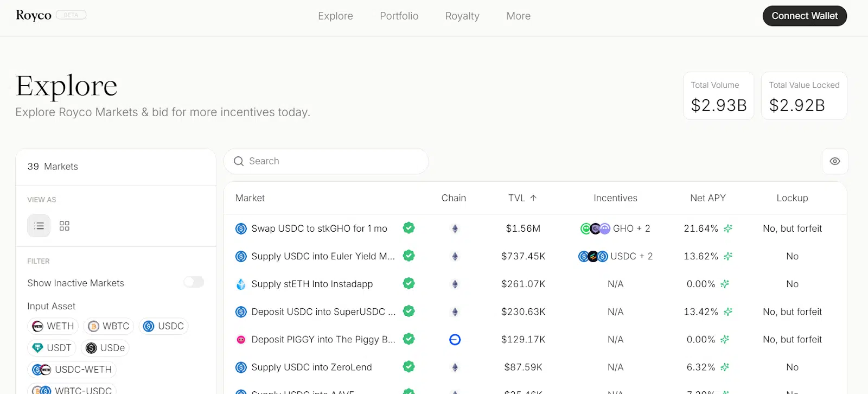Viewport: 868px width, 394px height.
Task: Click the USDC token icon of ZeroLend market
Action: click(x=241, y=367)
